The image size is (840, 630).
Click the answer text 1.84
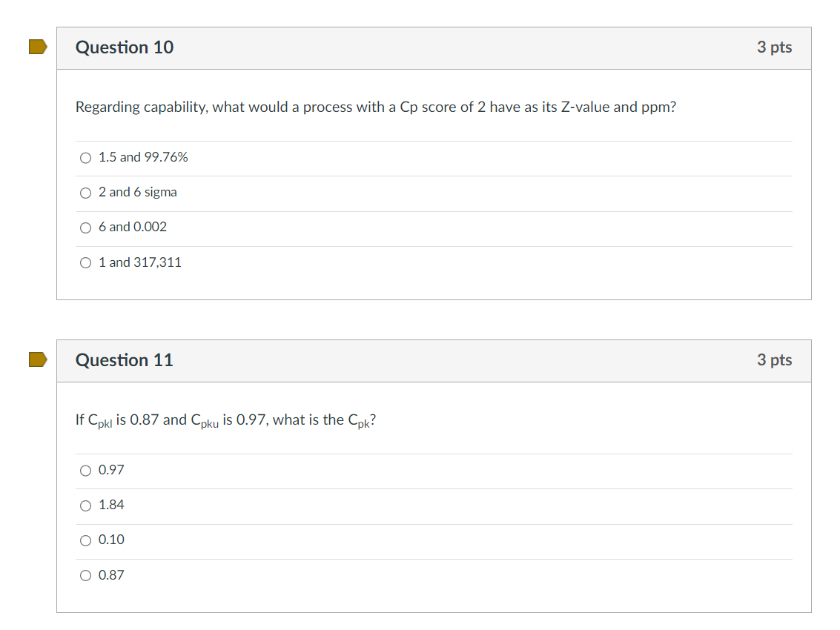coord(111,505)
